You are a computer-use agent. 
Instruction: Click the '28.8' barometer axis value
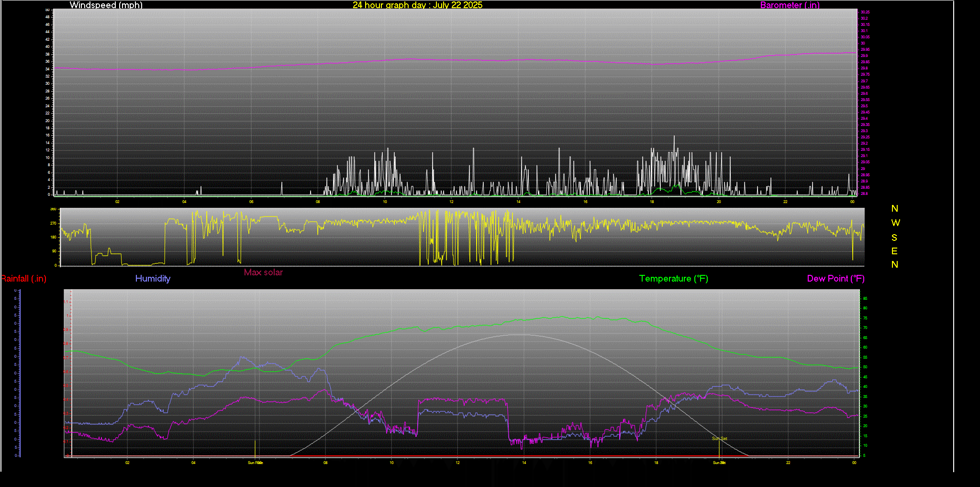[x=864, y=193]
